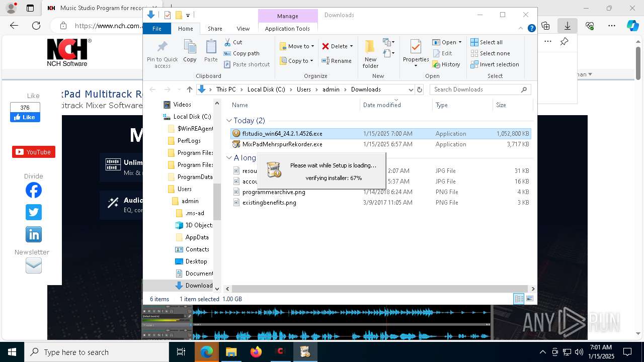The image size is (644, 362).
Task: Expand the Open button dropdown
Action: coord(460,42)
